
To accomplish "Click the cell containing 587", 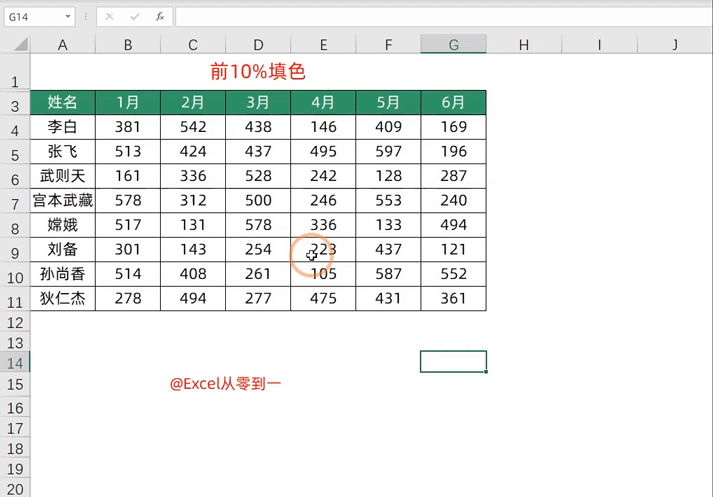I will (388, 274).
